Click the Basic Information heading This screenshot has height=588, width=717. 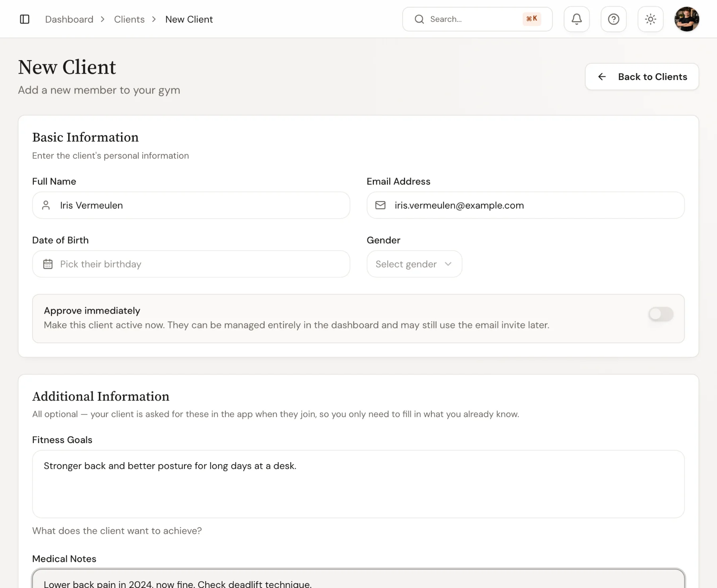[85, 137]
